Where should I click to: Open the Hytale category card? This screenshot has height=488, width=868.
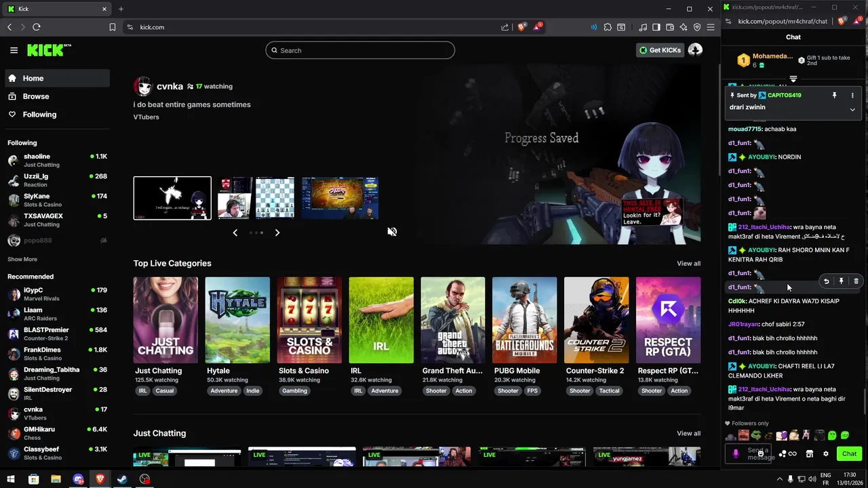[237, 320]
